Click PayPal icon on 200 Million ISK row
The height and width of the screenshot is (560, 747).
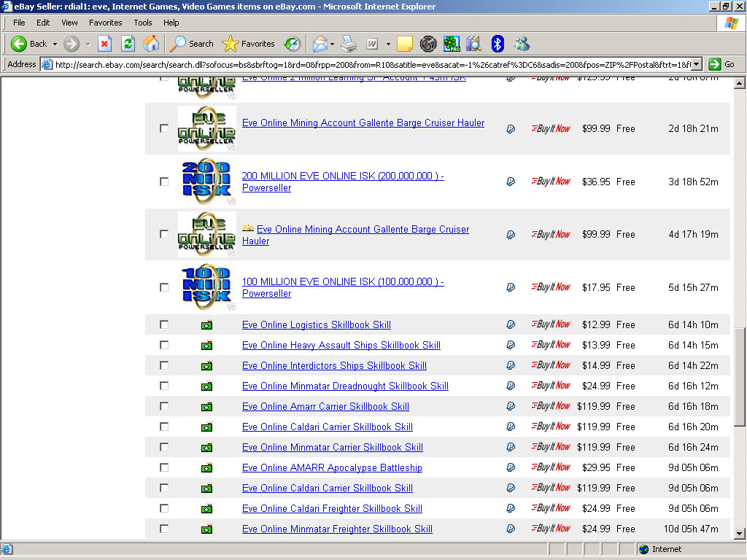pos(511,182)
